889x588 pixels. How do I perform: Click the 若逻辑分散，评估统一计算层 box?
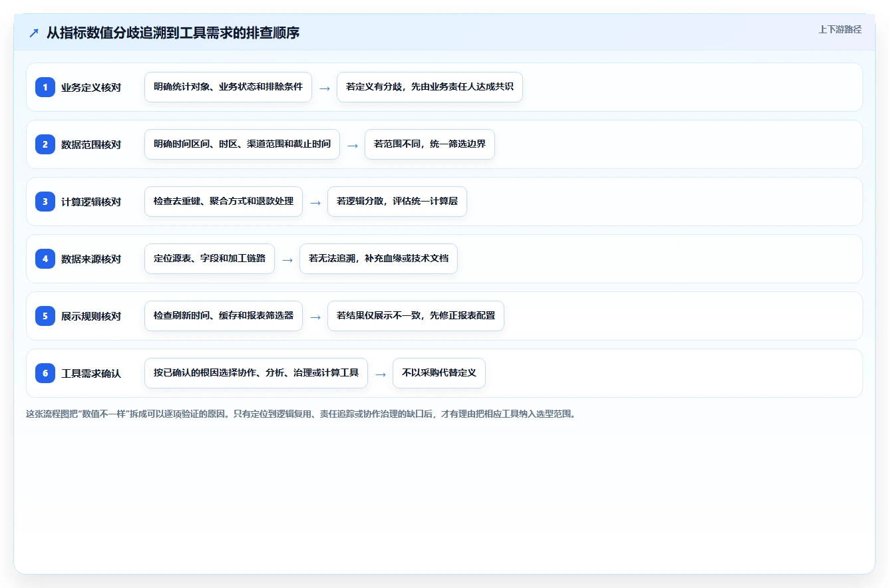pos(397,202)
